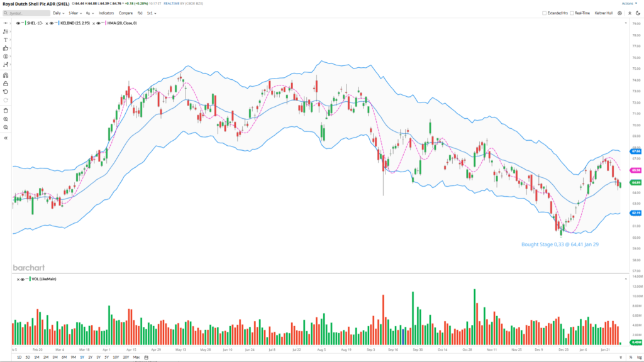The width and height of the screenshot is (644, 362).
Task: Click the Keltner Hull template button
Action: [x=602, y=13]
